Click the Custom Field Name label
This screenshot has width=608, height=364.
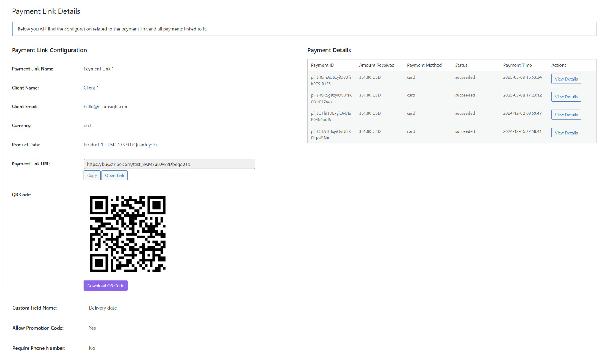tap(34, 308)
